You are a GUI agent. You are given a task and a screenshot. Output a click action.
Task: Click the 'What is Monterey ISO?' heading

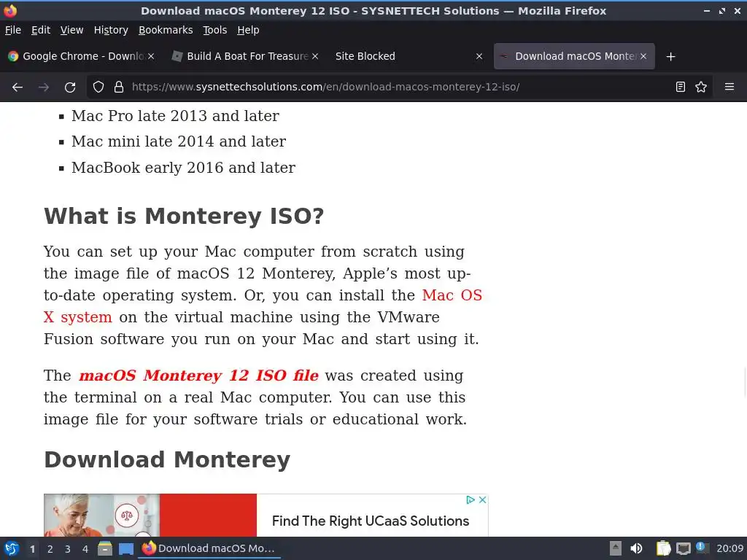click(184, 216)
